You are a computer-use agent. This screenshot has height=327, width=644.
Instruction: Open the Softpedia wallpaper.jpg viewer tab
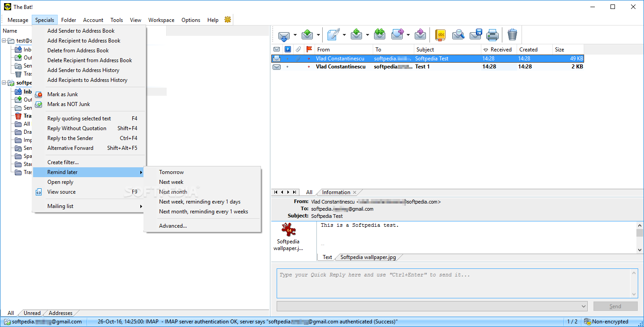(368, 257)
